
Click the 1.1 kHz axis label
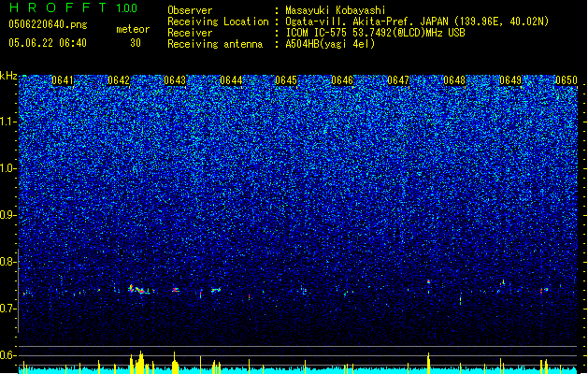8,122
